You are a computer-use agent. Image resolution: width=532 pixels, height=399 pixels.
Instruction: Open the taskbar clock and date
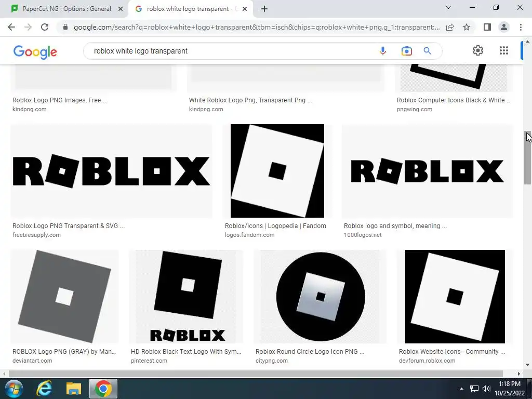[510, 389]
